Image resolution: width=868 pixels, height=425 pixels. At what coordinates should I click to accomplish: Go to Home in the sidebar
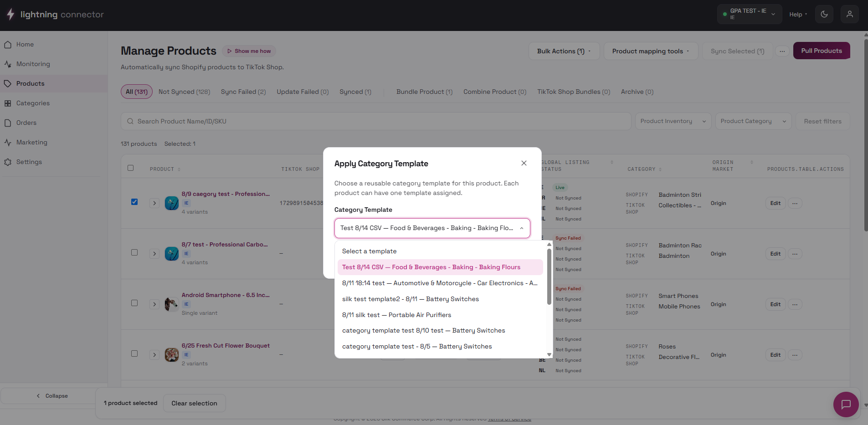coord(54,44)
